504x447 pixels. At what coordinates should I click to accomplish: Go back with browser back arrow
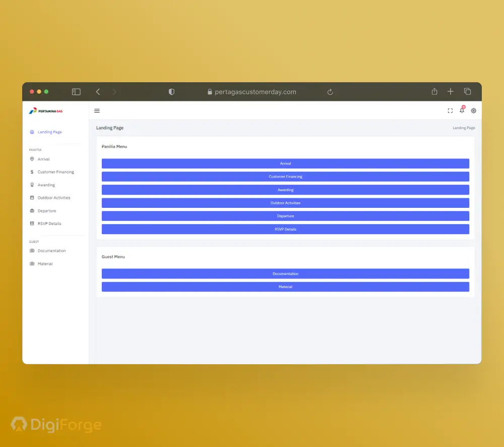tap(98, 92)
